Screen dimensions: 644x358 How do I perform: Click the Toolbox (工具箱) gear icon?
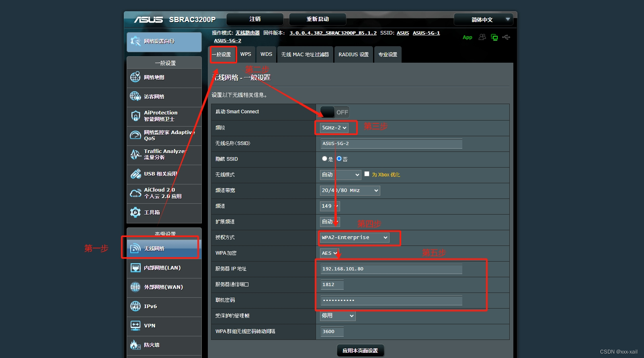click(135, 212)
